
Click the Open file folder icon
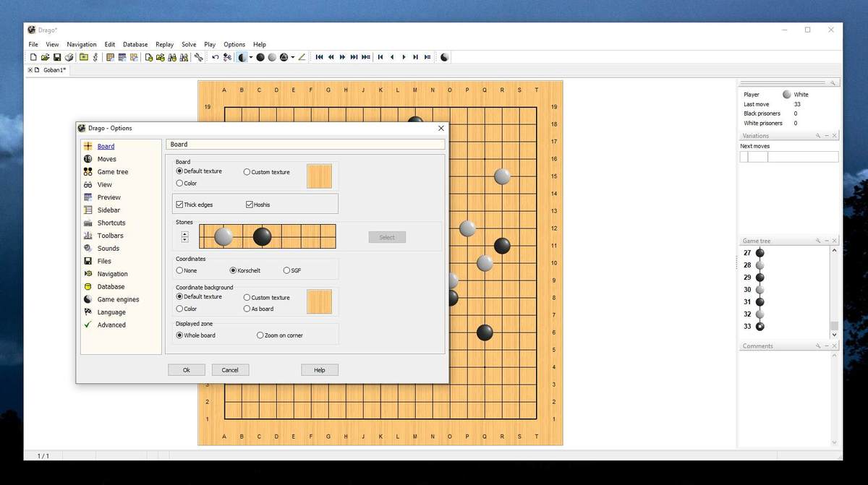[45, 57]
